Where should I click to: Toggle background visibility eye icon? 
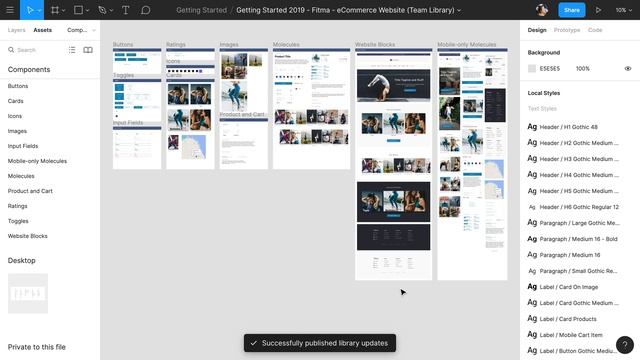point(628,69)
